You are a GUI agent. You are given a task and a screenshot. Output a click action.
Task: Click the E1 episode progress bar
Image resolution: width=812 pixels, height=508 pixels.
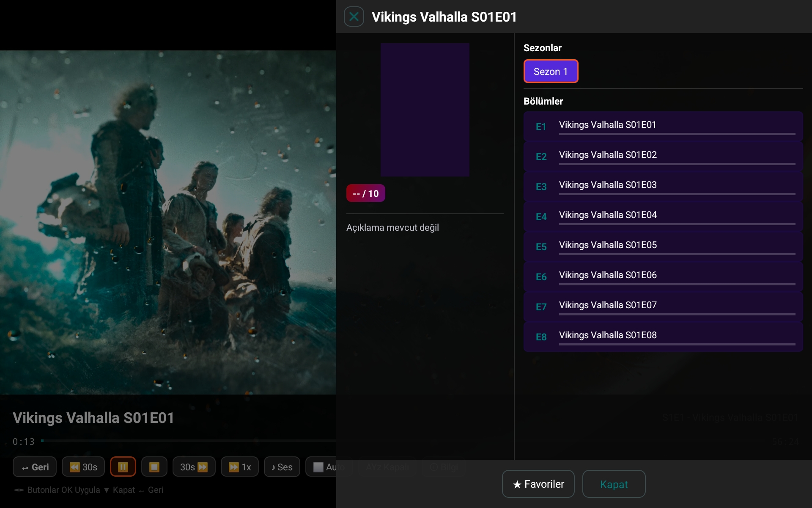tap(677, 134)
